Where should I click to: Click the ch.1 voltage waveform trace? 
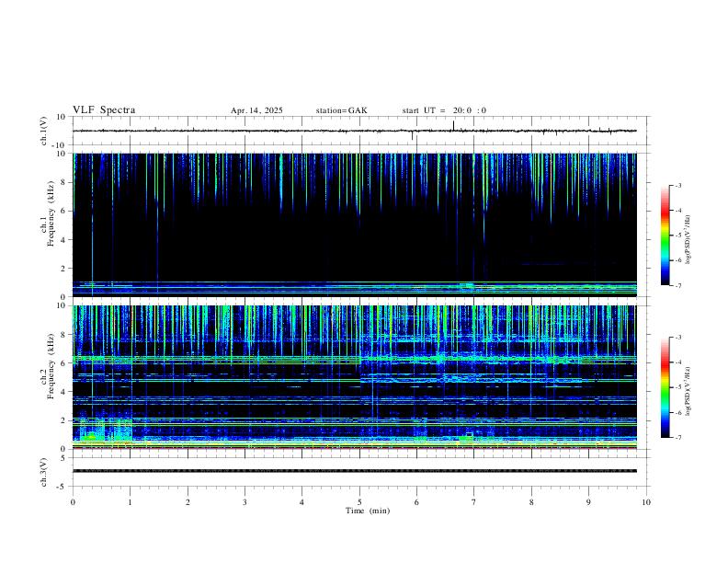355,131
